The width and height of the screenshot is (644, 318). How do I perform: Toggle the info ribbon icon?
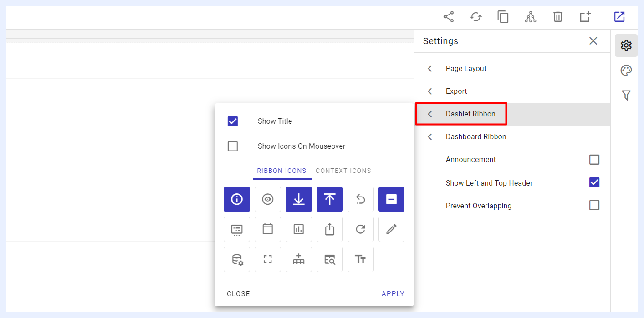tap(237, 199)
